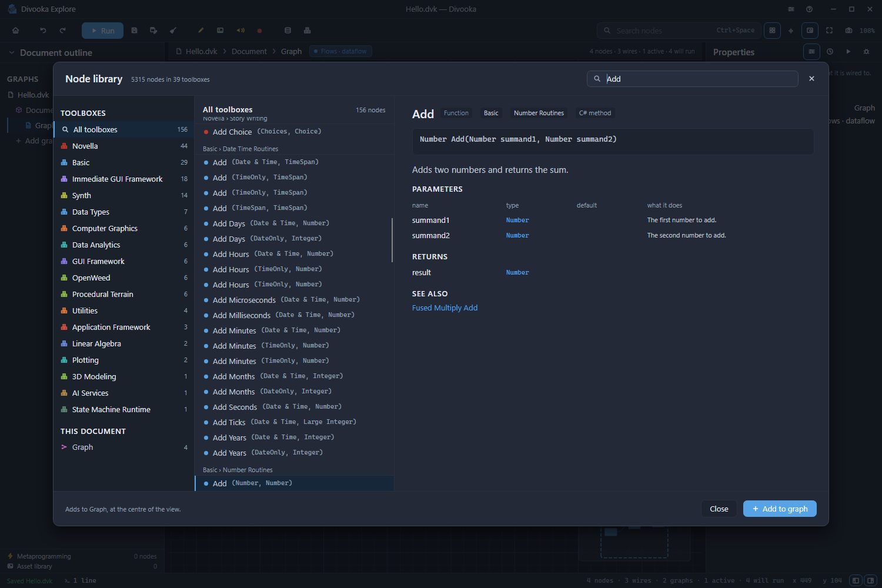This screenshot has width=882, height=588.
Task: Select Add Microseconds (Date & Time, Number)
Action: (294, 300)
